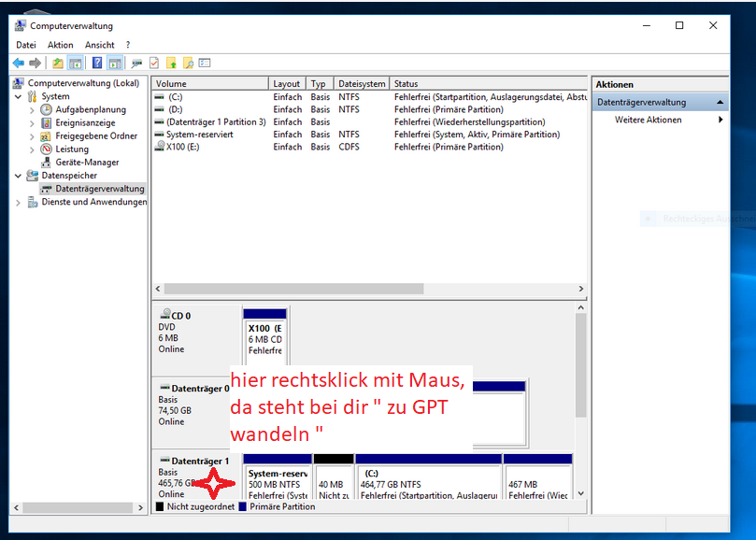Image resolution: width=756 pixels, height=540 pixels.
Task: Expand the Ereignisanzeige node
Action: pyautogui.click(x=32, y=123)
